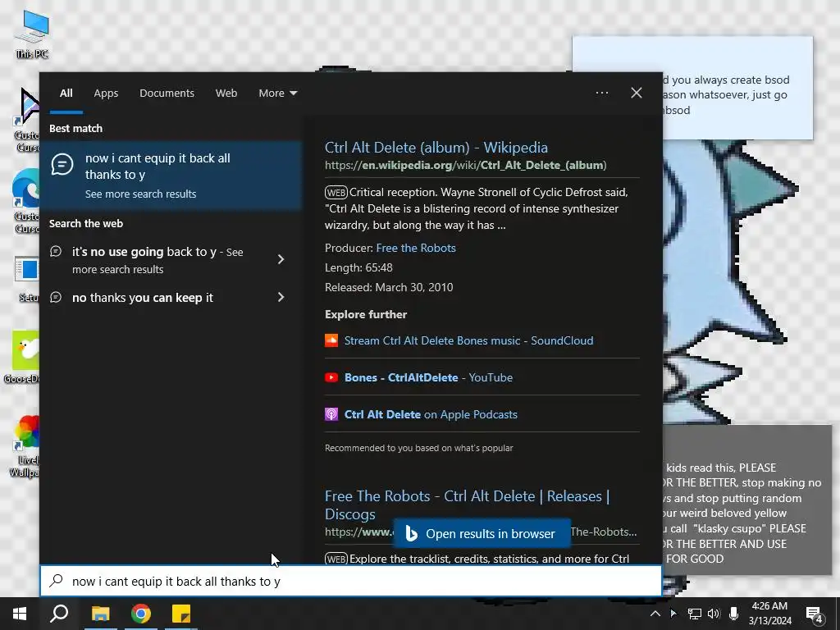Open 'Ctrl Alt Delete (album) - Wikipedia' result

[x=436, y=148]
